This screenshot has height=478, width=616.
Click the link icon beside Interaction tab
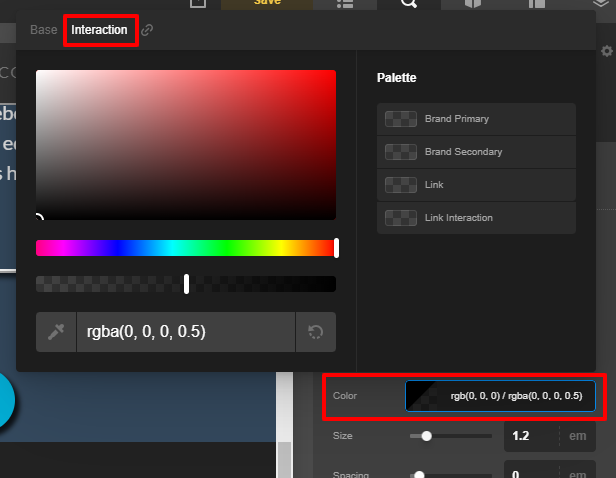(x=147, y=30)
